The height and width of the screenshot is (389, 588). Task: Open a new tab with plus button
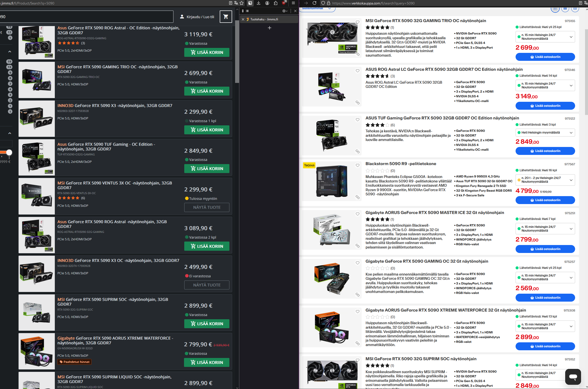click(x=270, y=28)
